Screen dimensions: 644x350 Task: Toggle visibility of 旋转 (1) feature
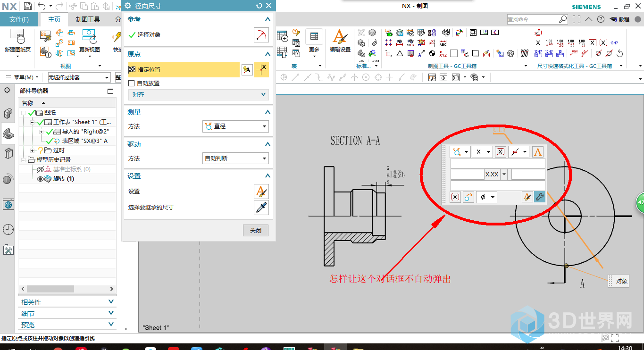pos(40,179)
